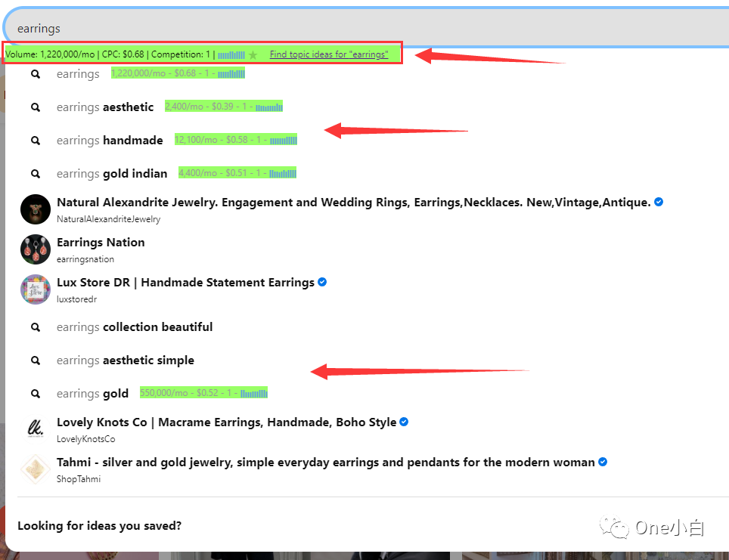Click the magnifier icon by "earrings collection beautiful"
Viewport: 729px width, 560px height.
pyautogui.click(x=36, y=327)
